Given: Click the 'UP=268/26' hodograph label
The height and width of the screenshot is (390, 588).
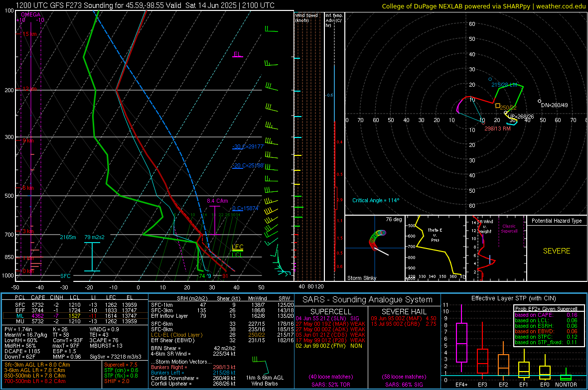Looking at the screenshot, I should coord(521,117).
